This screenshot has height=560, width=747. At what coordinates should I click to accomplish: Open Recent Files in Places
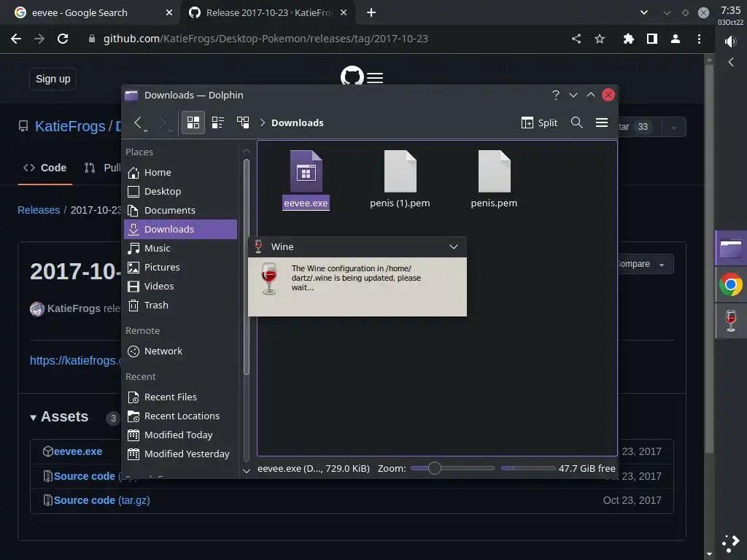click(181, 397)
